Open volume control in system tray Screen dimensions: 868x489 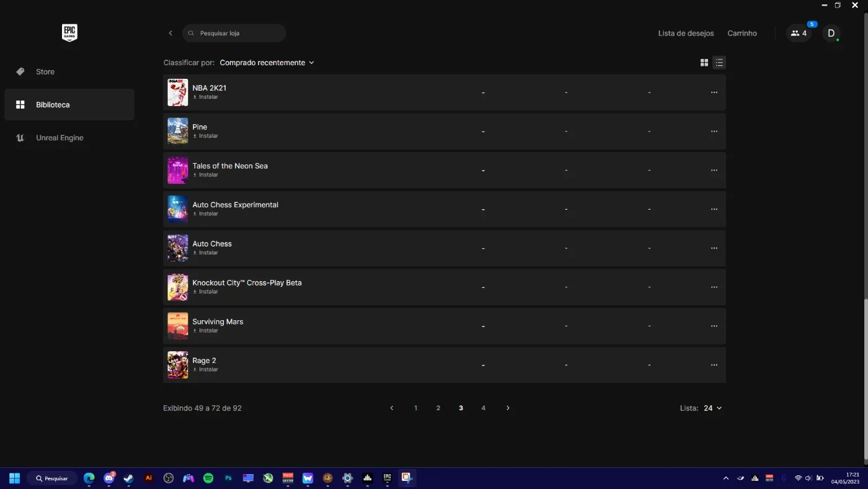(808, 478)
